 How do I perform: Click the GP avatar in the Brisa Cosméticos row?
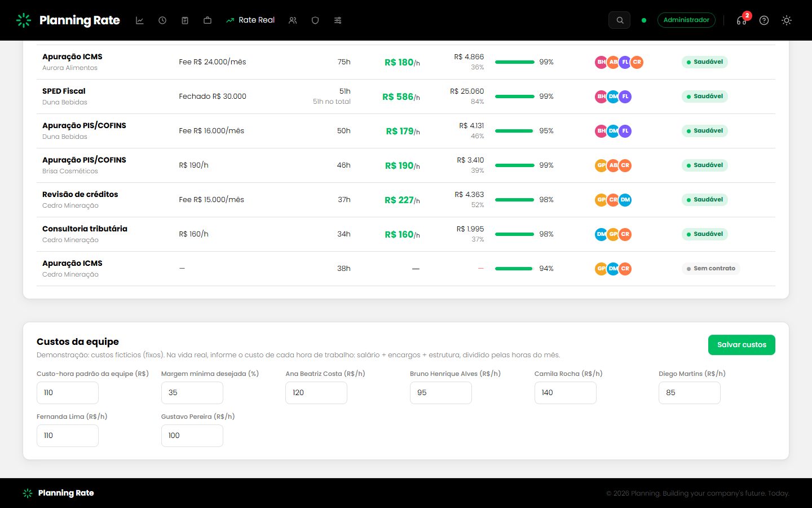601,165
